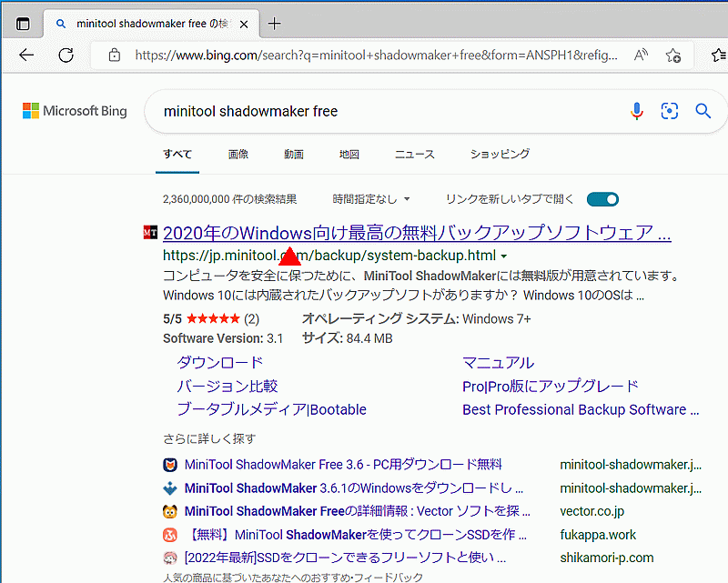Viewport: 728px width, 583px height.
Task: Add this page to favorites
Action: click(672, 55)
